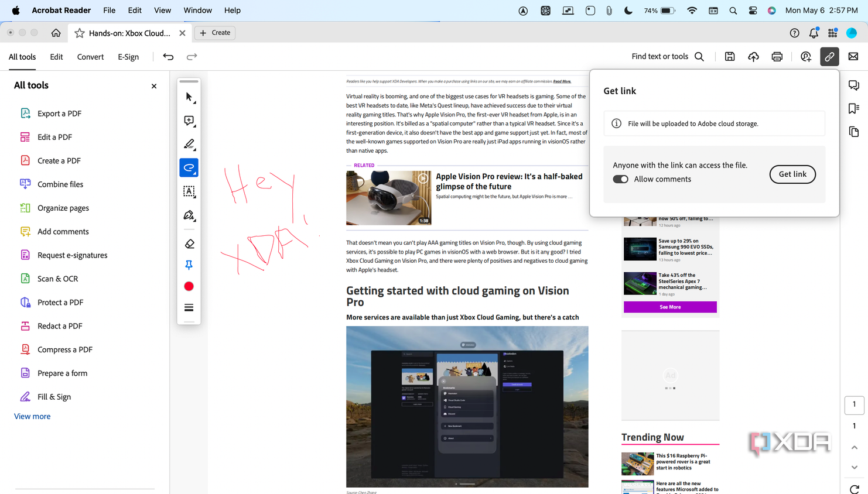Choose the add comment tool in quick toolbar

point(189,121)
